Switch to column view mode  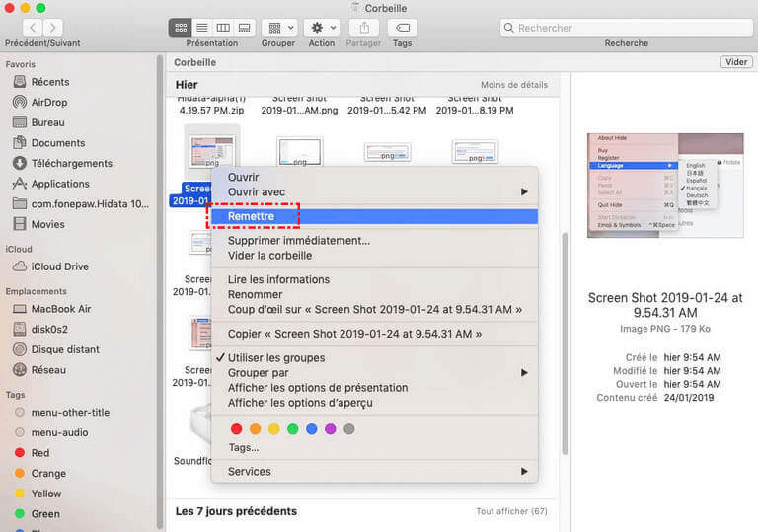click(223, 28)
